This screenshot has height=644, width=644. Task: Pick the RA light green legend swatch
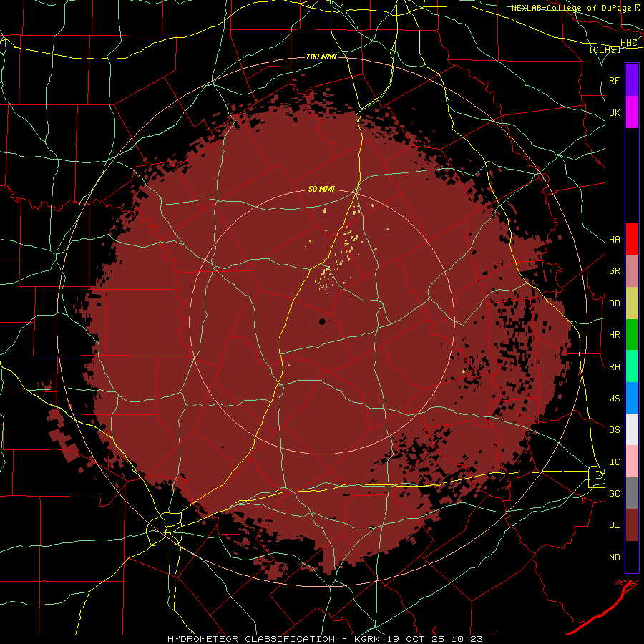632,366
